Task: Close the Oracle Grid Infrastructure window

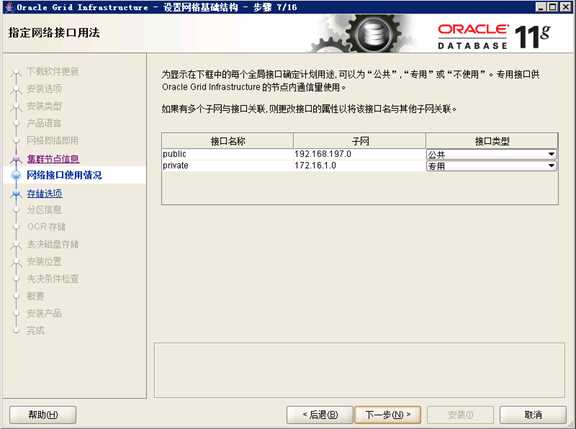Action: tap(565, 7)
